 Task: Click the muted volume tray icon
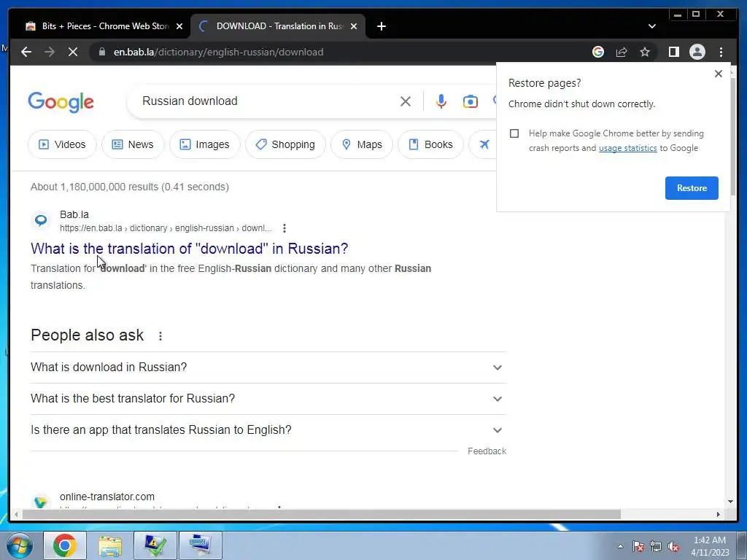tap(673, 546)
